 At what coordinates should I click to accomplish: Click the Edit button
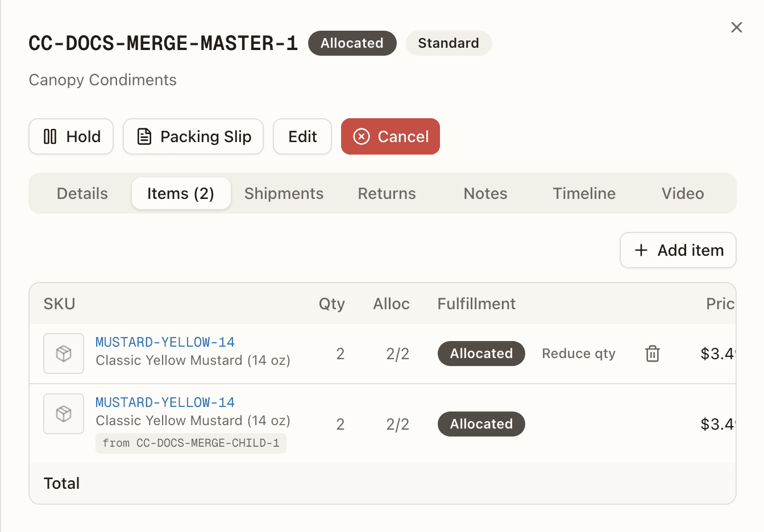302,136
